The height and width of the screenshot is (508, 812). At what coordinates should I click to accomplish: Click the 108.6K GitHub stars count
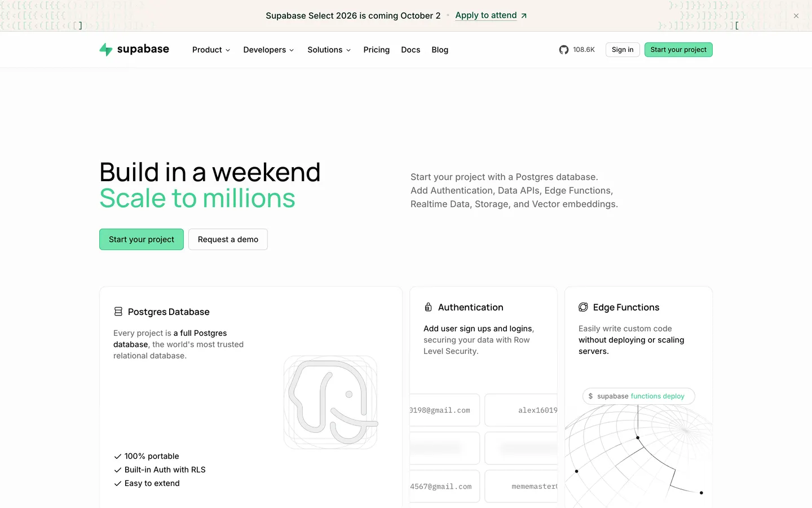click(584, 50)
